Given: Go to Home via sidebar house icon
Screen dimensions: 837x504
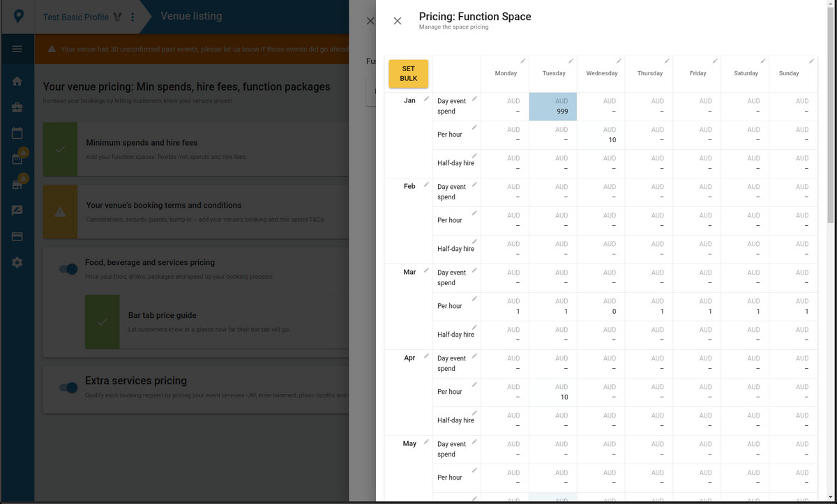Looking at the screenshot, I should point(17,82).
